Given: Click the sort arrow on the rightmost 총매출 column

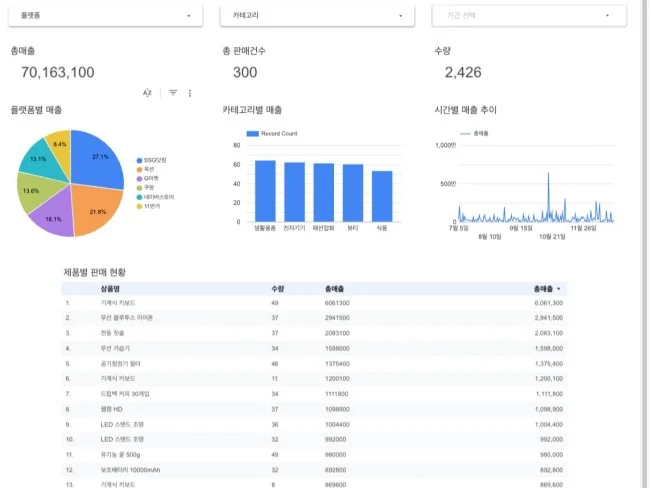Looking at the screenshot, I should point(559,287).
